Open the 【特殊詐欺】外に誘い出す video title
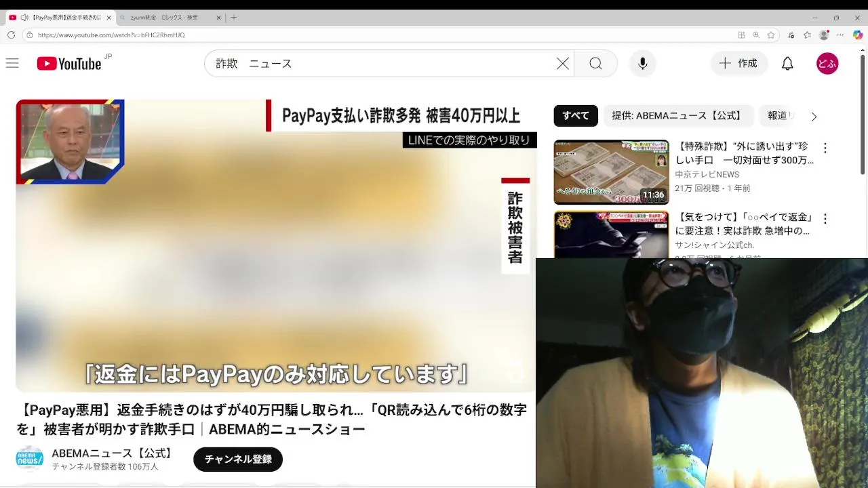The image size is (868, 488). pos(745,153)
